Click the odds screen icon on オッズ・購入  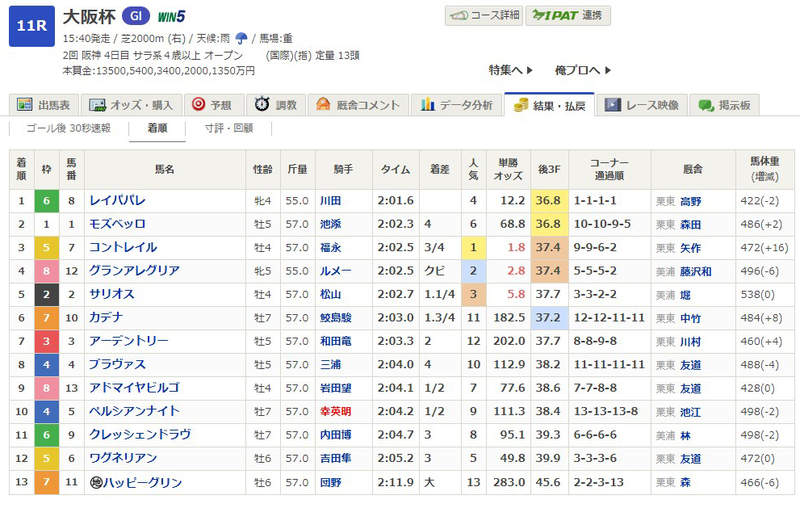coord(97,105)
